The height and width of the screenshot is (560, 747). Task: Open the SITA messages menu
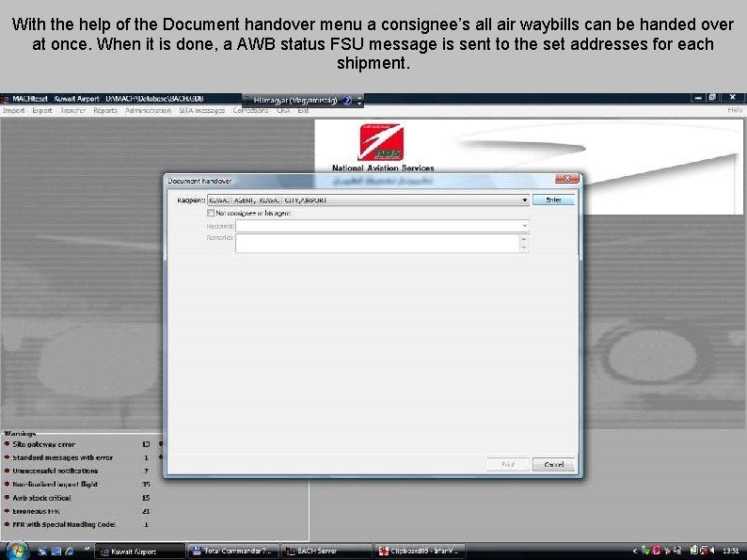(202, 110)
